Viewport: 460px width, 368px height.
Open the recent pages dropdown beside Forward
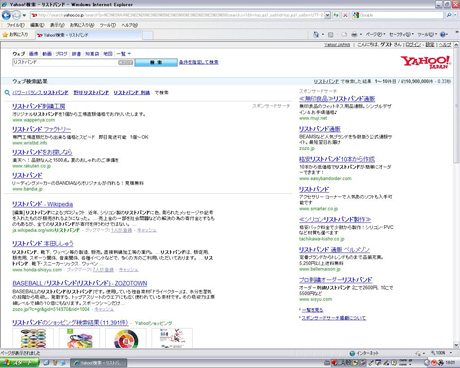click(x=24, y=16)
